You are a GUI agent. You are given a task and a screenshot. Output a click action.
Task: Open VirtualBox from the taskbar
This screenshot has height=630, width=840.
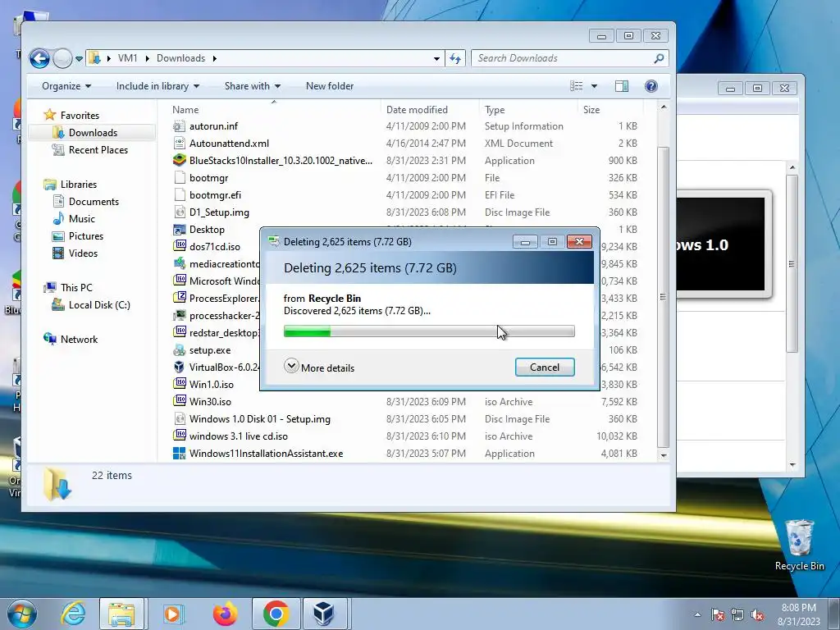coord(325,614)
